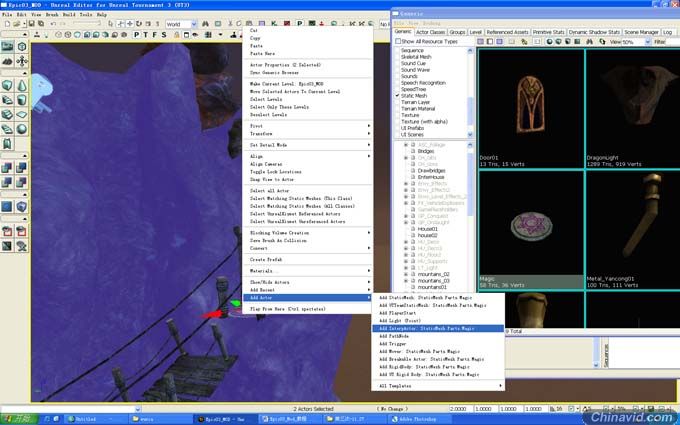
Task: Open the status bar dropdown at bottom left
Action: click(137, 409)
